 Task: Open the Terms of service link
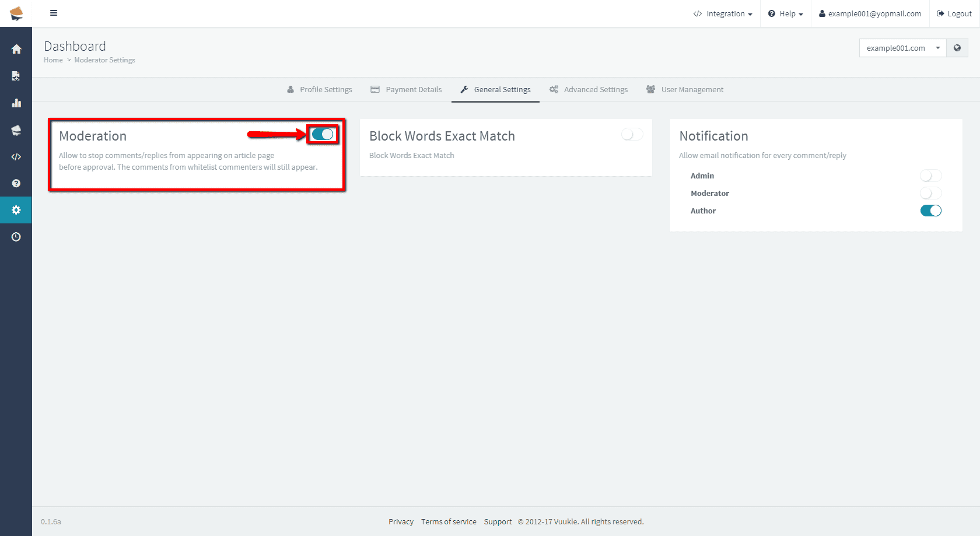(449, 521)
